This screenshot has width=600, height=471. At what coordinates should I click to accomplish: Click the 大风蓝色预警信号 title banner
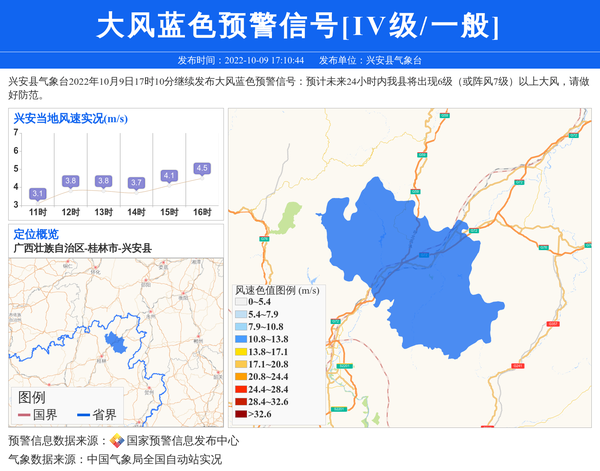point(299,26)
